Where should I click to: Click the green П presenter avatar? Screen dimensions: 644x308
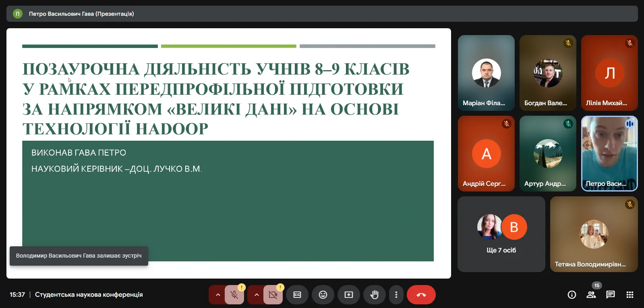pos(17,14)
